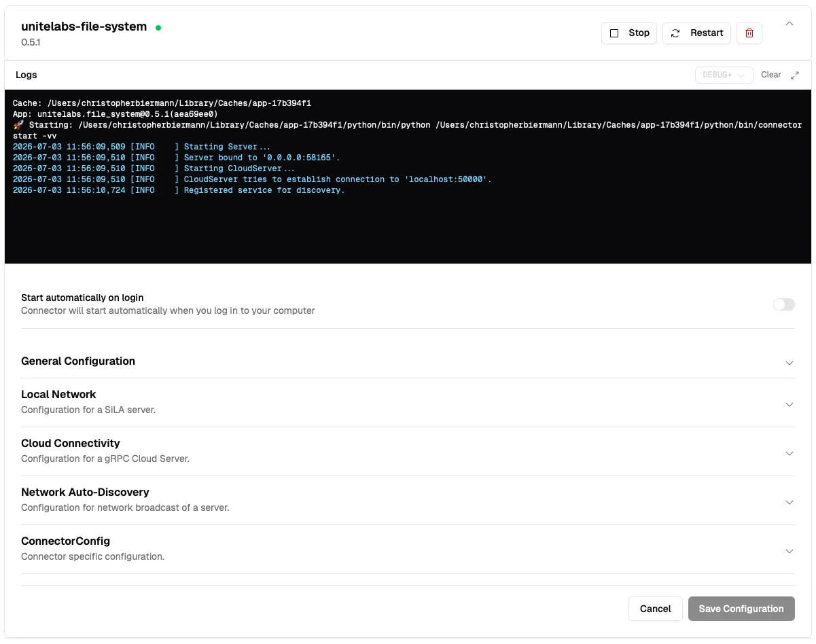816x644 pixels.
Task: Click 'Configuration for a SiLA server.' description
Action: point(88,410)
